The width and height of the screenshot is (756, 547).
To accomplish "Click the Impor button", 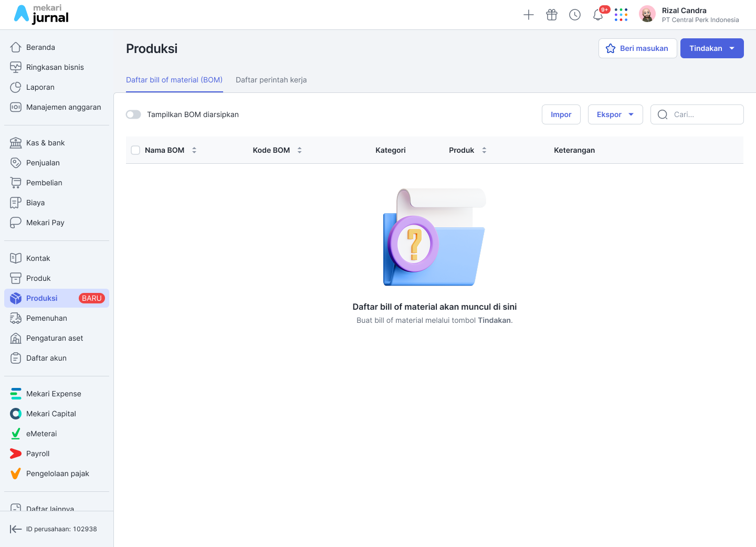I will point(561,114).
